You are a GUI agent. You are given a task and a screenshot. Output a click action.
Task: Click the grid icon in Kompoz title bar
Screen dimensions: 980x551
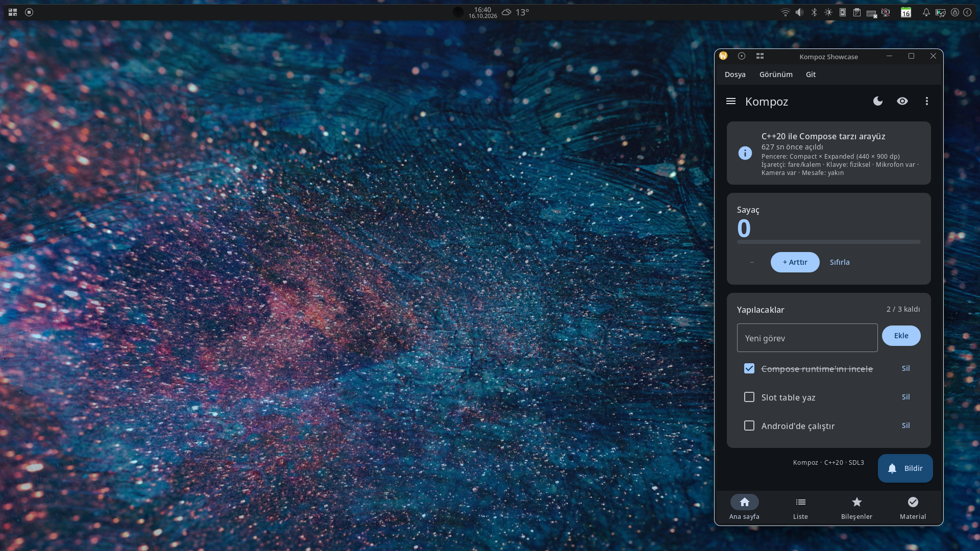point(760,56)
